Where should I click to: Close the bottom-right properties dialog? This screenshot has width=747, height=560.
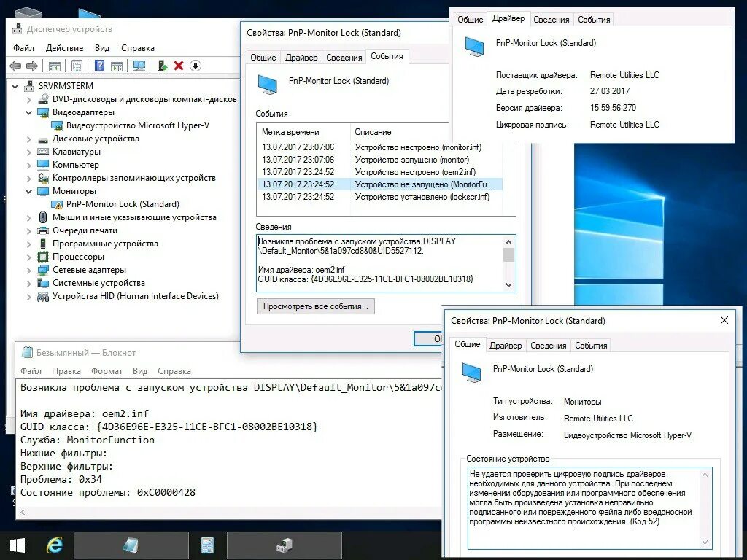click(x=724, y=320)
